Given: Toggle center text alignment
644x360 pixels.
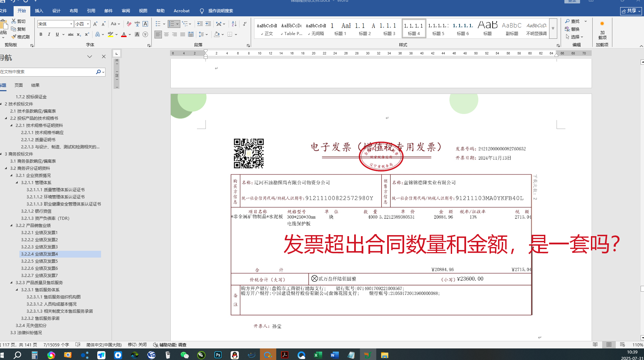Looking at the screenshot, I should 166,34.
